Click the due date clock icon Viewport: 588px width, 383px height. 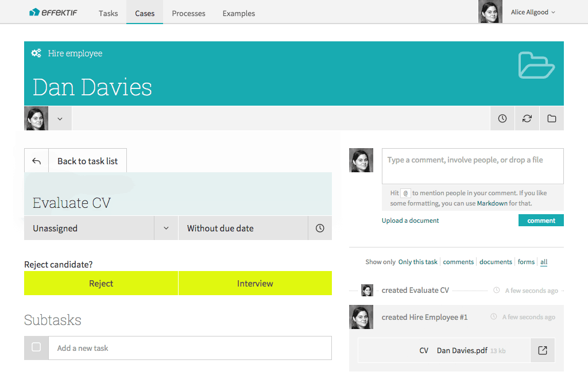pos(320,228)
